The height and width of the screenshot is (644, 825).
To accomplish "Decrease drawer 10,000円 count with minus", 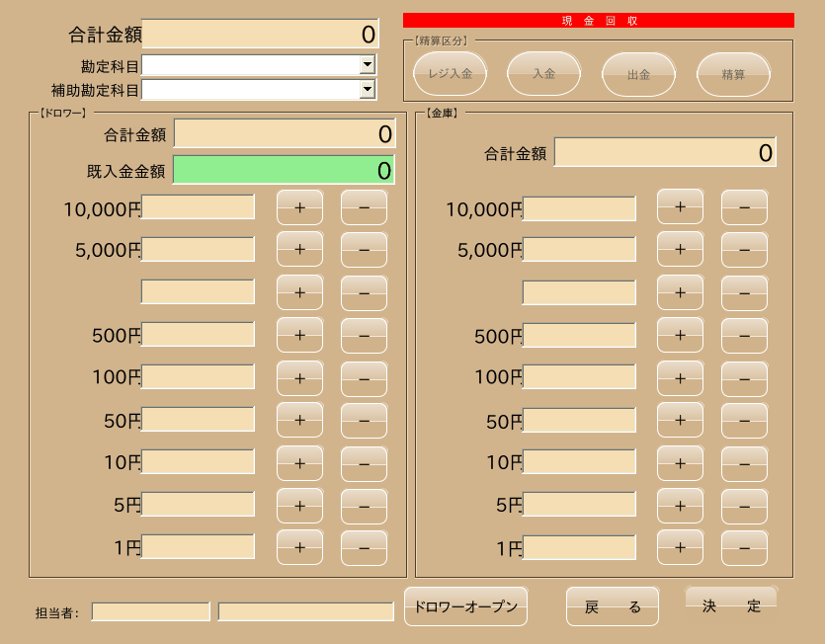I will coord(365,207).
